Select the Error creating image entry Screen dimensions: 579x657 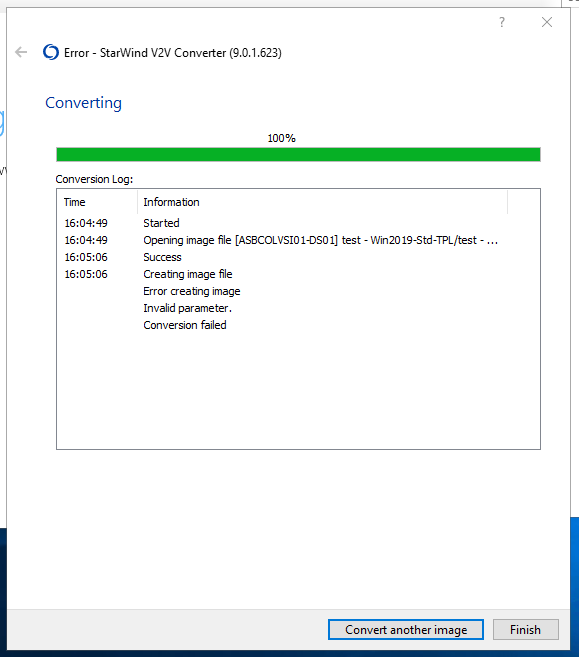(x=192, y=291)
